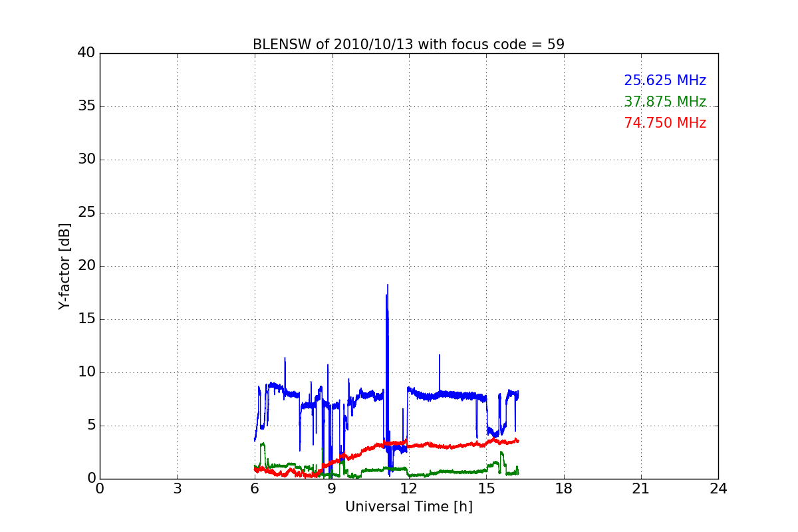This screenshot has height=532, width=798.
Task: Click the y-axis tick label "25"
Action: click(86, 213)
